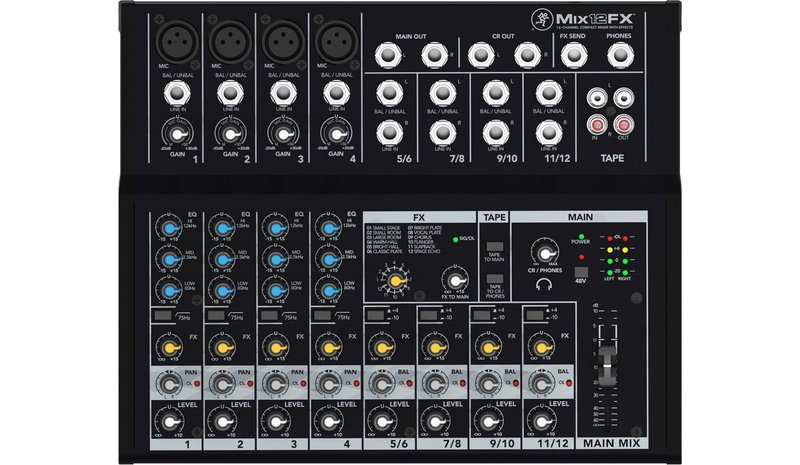
Task: Click the CR OUT right jack
Action: [x=528, y=55]
